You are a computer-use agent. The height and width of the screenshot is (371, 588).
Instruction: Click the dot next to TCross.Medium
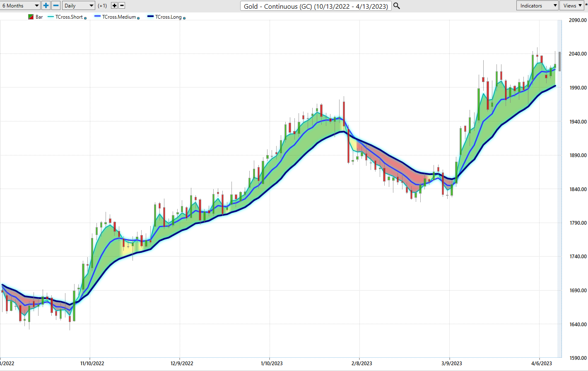138,18
